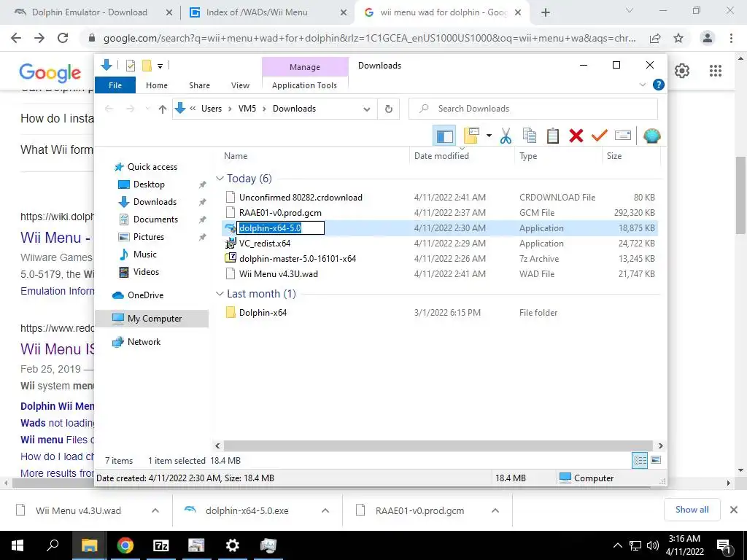This screenshot has height=560, width=747.
Task: Click the Google settings gear icon
Action: [682, 71]
